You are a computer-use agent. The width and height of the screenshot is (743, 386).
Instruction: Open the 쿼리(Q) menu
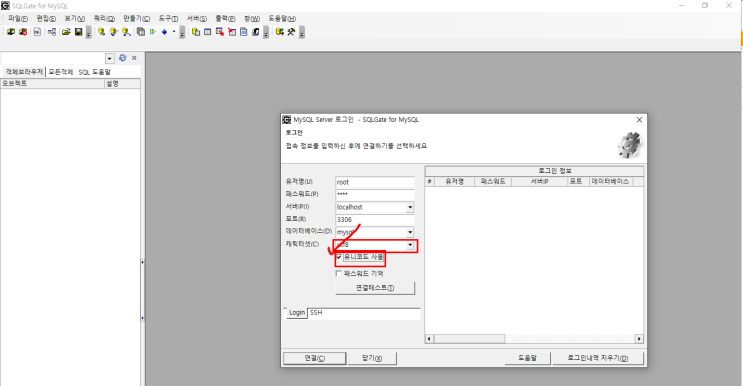104,18
